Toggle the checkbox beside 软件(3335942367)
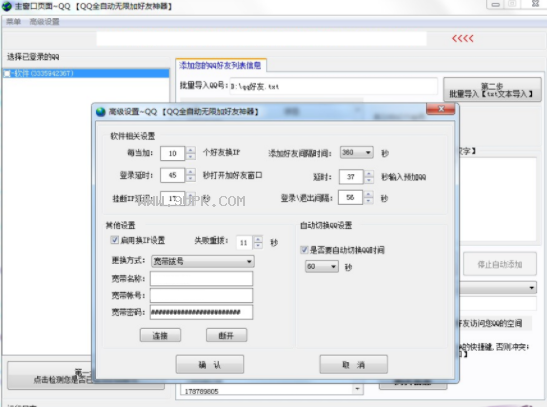Viewport: 547px width, 407px height. click(x=7, y=73)
